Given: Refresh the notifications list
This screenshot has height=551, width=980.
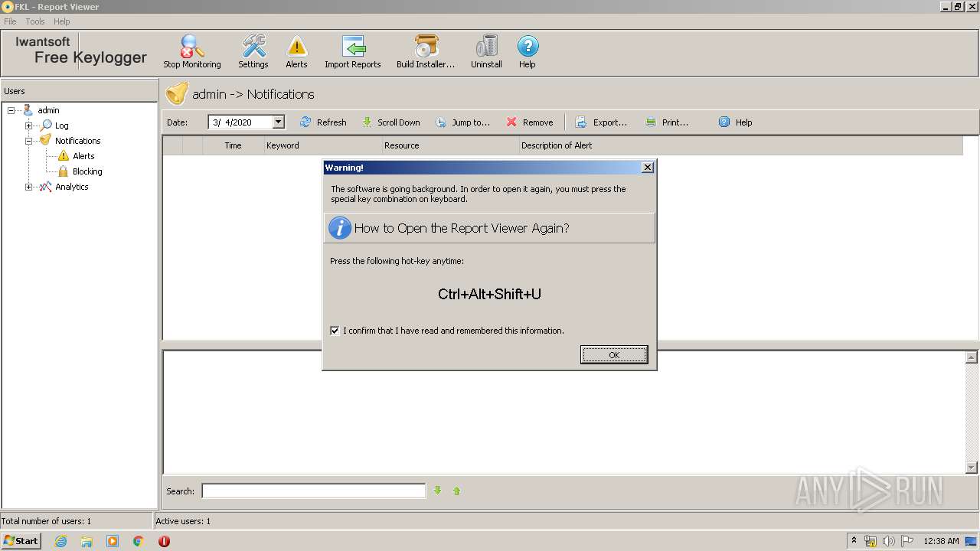Looking at the screenshot, I should [323, 122].
